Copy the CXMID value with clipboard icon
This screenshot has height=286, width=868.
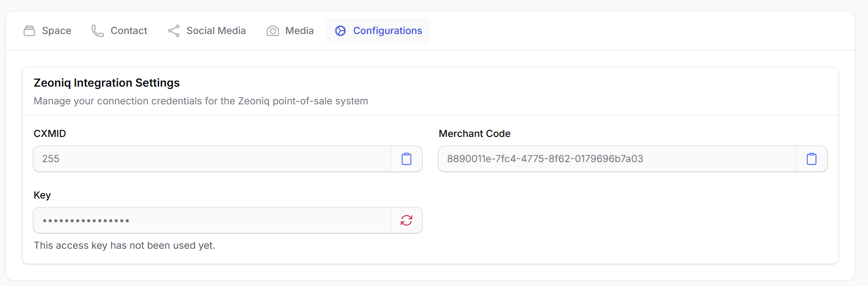pyautogui.click(x=407, y=159)
